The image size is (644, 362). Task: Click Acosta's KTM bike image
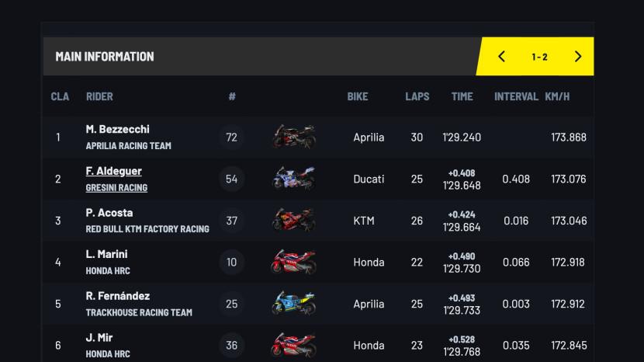(294, 221)
